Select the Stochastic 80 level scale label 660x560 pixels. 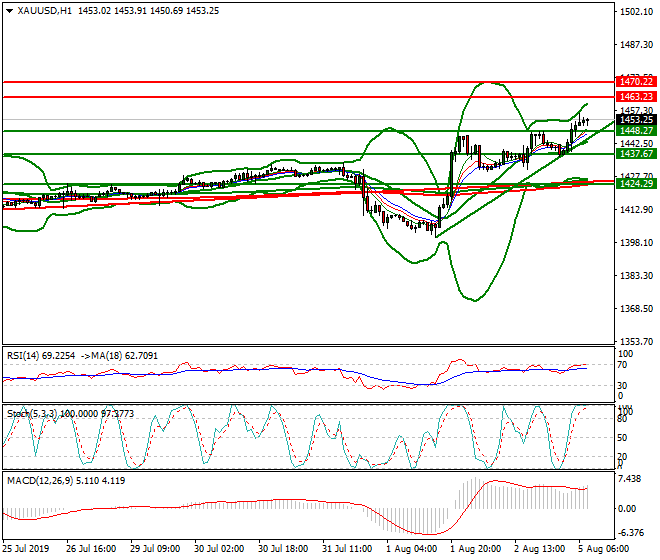pos(622,419)
